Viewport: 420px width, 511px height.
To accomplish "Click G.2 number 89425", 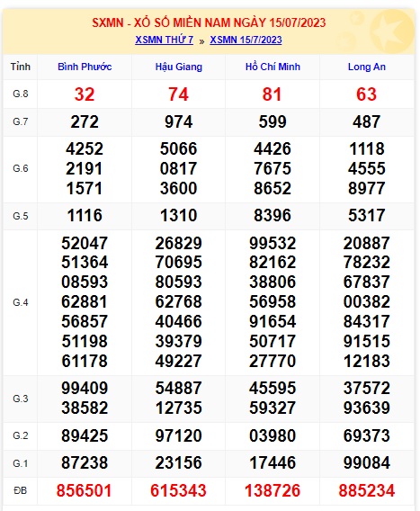I will pos(85,435).
